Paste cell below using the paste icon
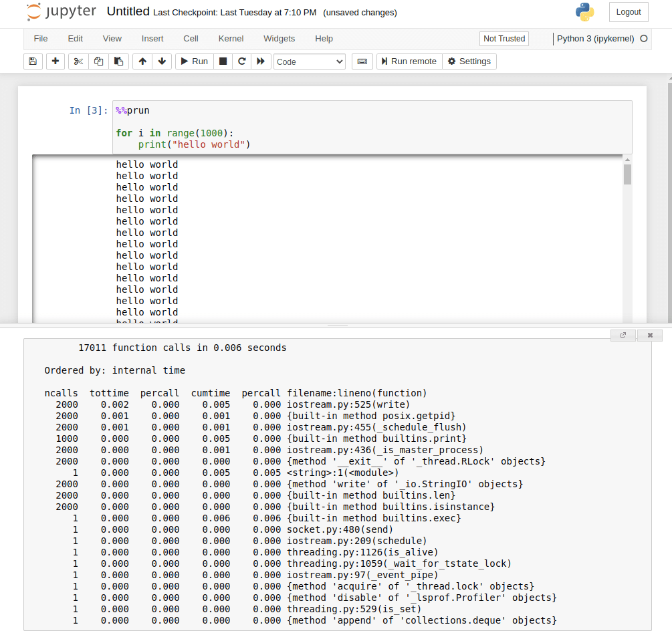This screenshot has height=641, width=672. point(118,61)
